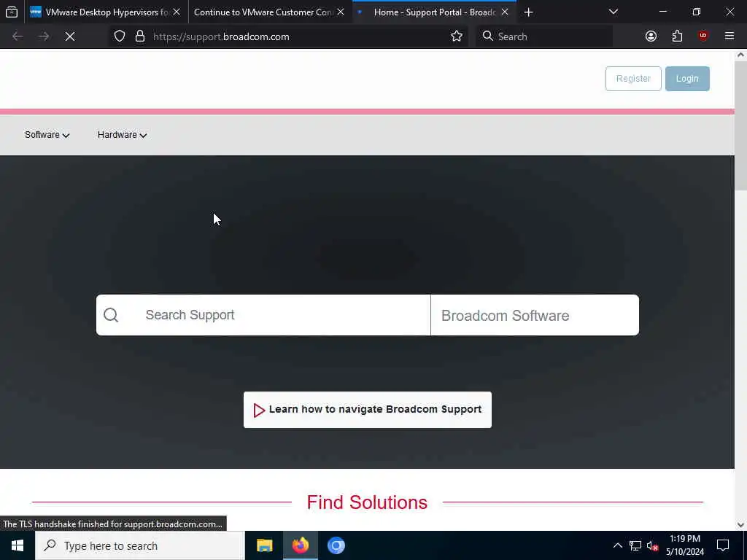Open the blue circle app in taskbar
The height and width of the screenshot is (560, 747).
click(336, 545)
